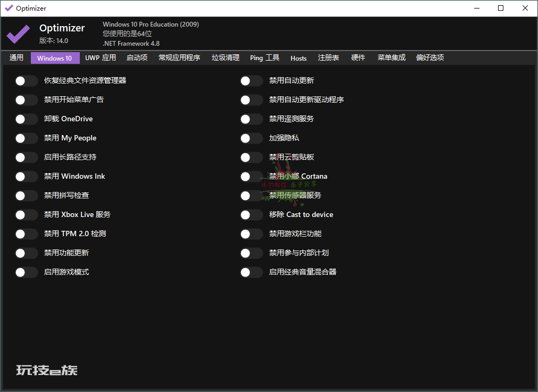
Task: Turn on 启用游戏模式 switch
Action: pos(27,272)
